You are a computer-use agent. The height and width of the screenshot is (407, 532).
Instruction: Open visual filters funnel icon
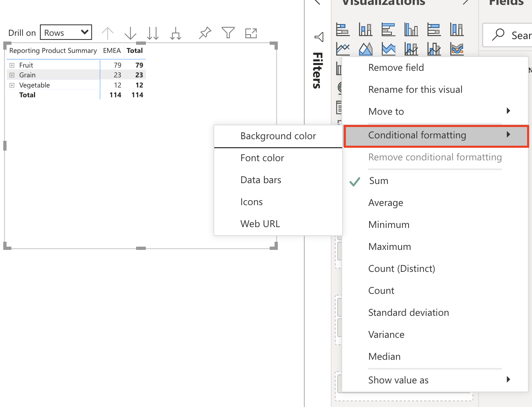[x=228, y=33]
